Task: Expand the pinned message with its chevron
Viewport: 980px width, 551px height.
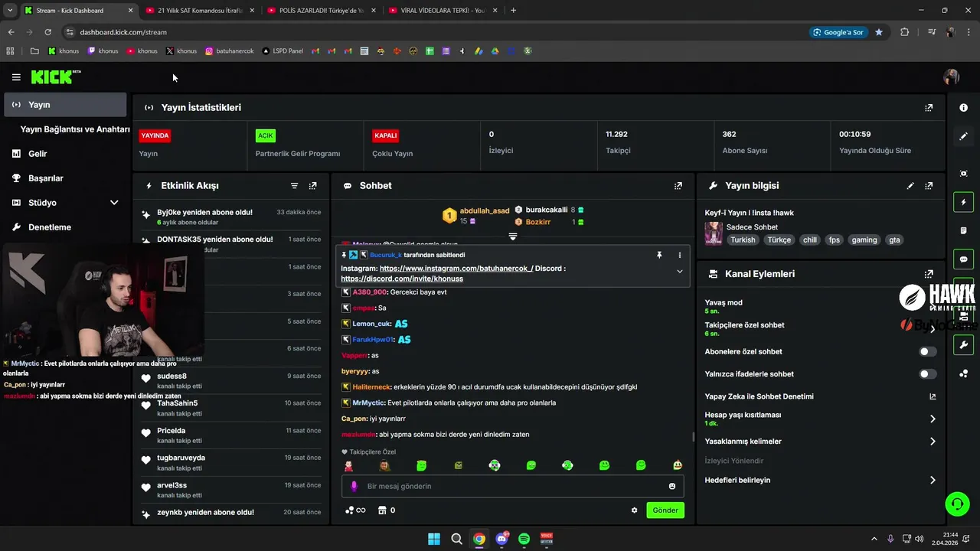Action: pyautogui.click(x=679, y=272)
